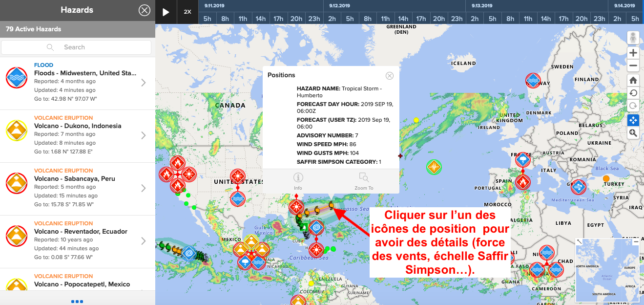Expand the Floods Midwestern United States entry
The image size is (644, 305).
tap(144, 83)
